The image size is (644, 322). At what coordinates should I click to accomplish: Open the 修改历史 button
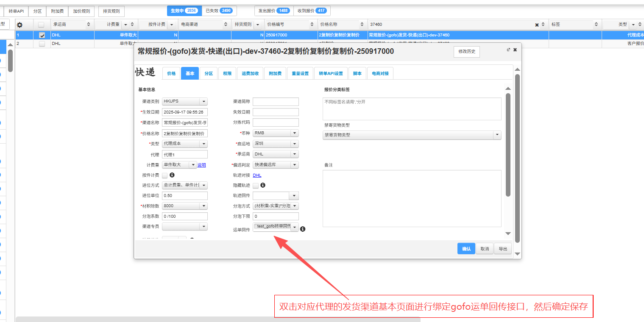(467, 52)
